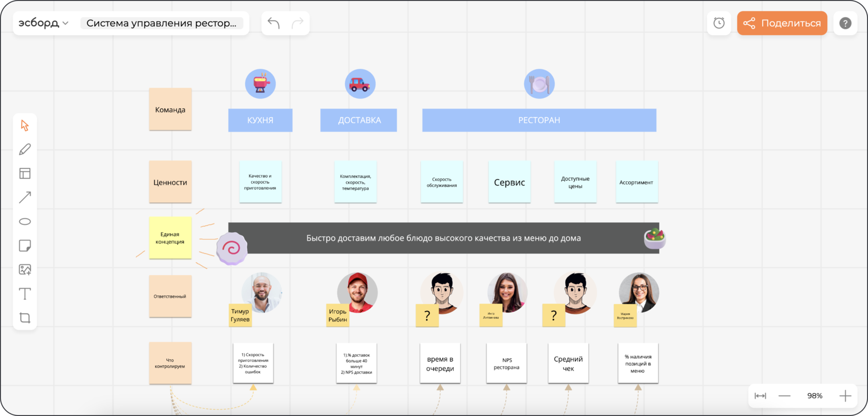Fit board to screen width
This screenshot has width=868, height=416.
[x=761, y=396]
